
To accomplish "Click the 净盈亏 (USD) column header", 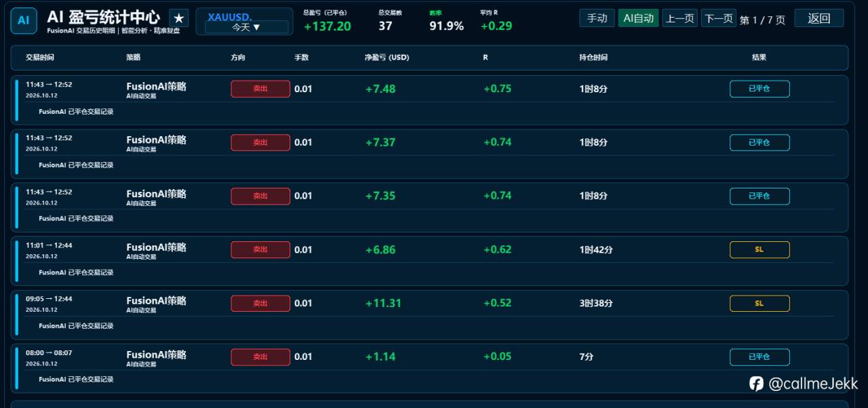I will (x=387, y=58).
